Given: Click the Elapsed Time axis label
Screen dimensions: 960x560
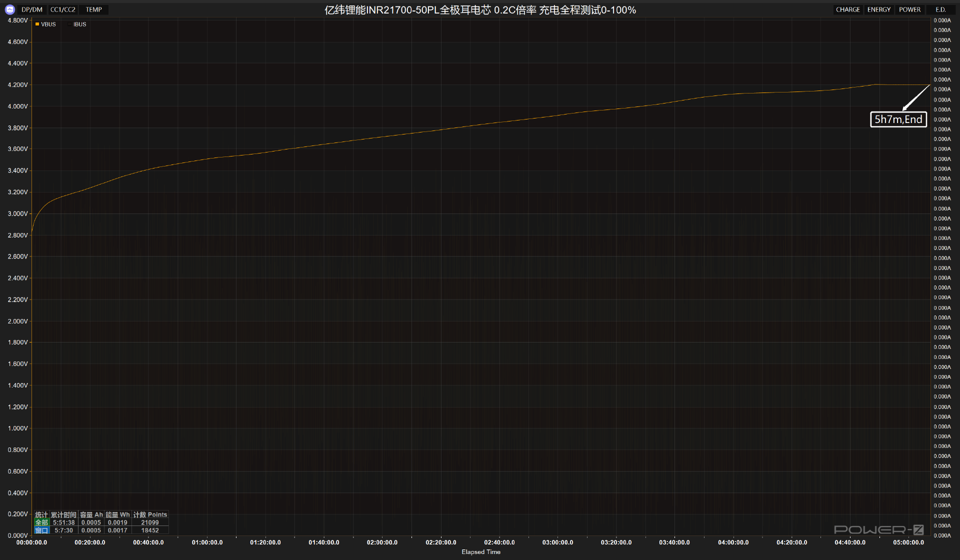Looking at the screenshot, I should [481, 552].
